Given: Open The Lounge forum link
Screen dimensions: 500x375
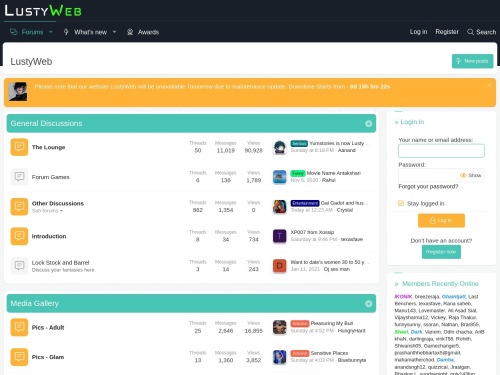Looking at the screenshot, I should coord(48,147).
